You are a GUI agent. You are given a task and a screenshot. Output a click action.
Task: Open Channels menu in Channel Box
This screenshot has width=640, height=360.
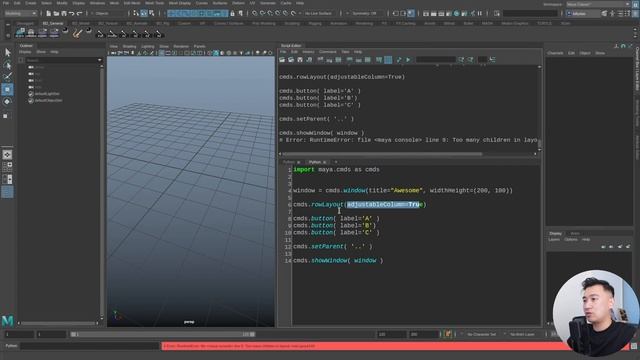pos(555,53)
